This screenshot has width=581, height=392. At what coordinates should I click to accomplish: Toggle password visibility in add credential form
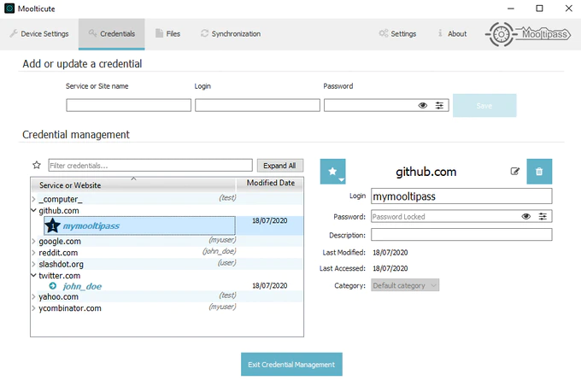[x=423, y=105]
